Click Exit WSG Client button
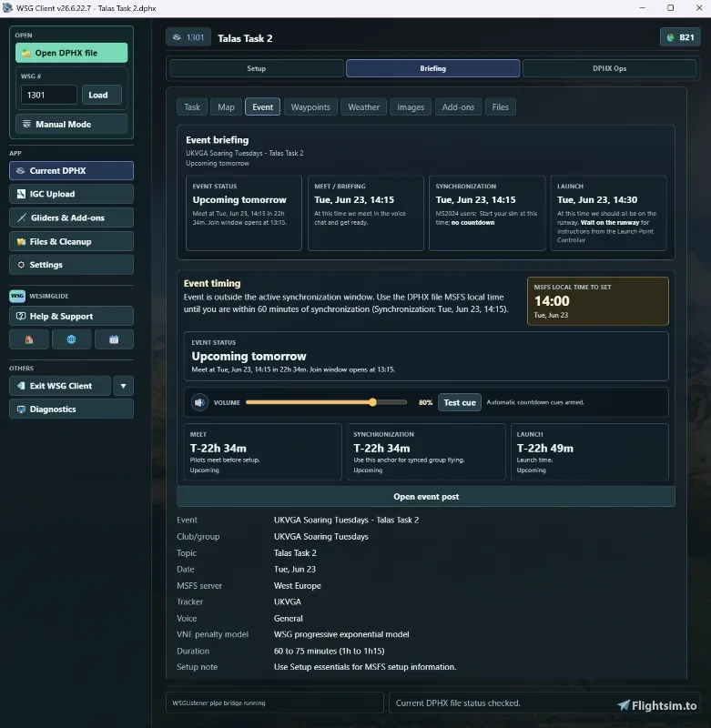The width and height of the screenshot is (711, 728). click(x=60, y=385)
